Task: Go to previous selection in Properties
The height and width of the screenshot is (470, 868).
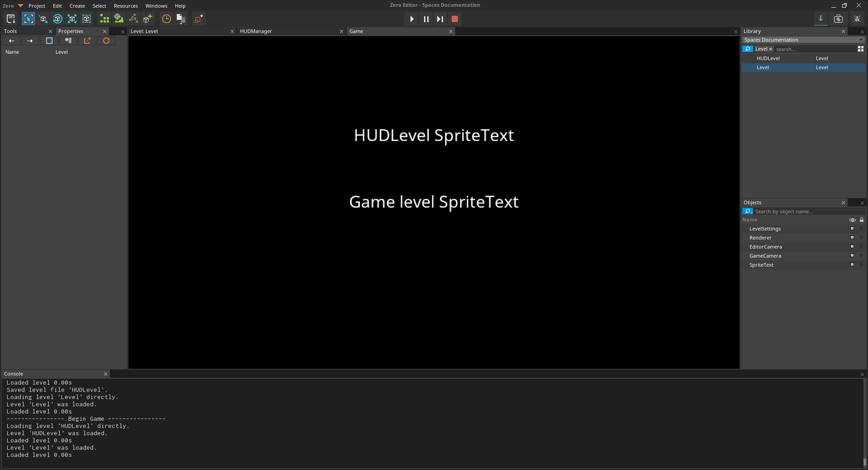Action: click(x=12, y=41)
